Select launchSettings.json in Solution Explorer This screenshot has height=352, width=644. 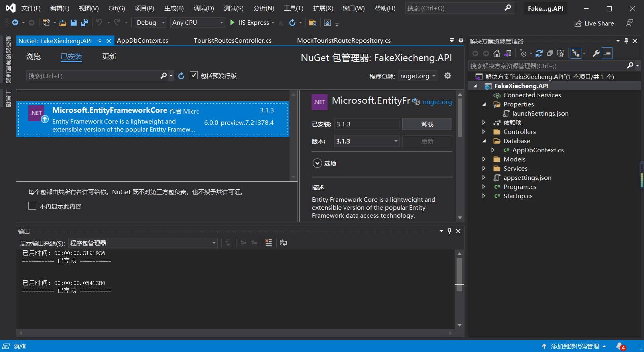pyautogui.click(x=540, y=113)
